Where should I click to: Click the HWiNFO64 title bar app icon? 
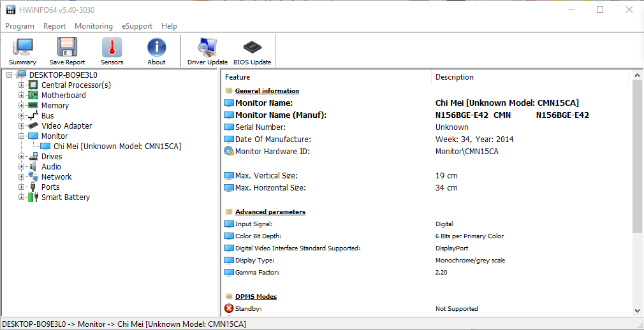11,10
